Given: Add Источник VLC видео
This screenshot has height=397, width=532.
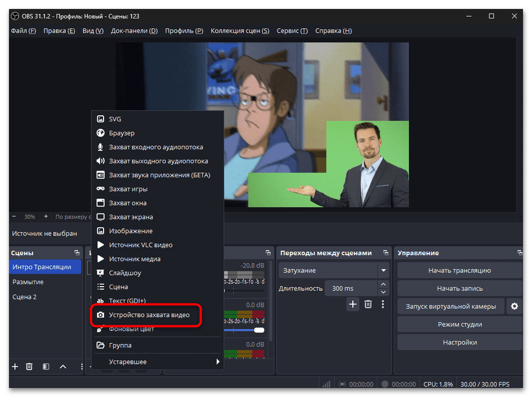Looking at the screenshot, I should (157, 245).
